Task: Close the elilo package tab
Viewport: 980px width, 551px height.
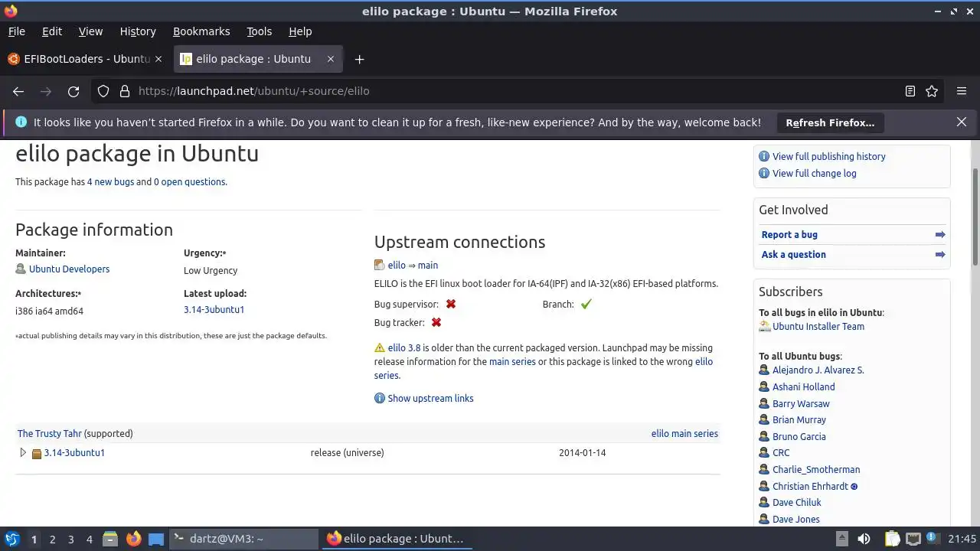Action: [331, 59]
